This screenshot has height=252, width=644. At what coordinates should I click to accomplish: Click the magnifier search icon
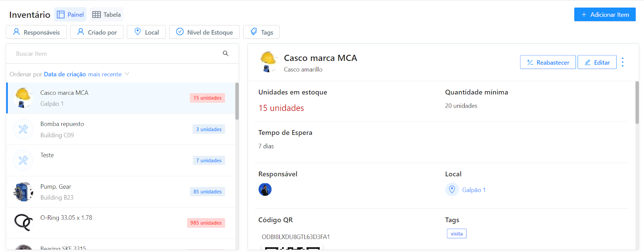226,54
